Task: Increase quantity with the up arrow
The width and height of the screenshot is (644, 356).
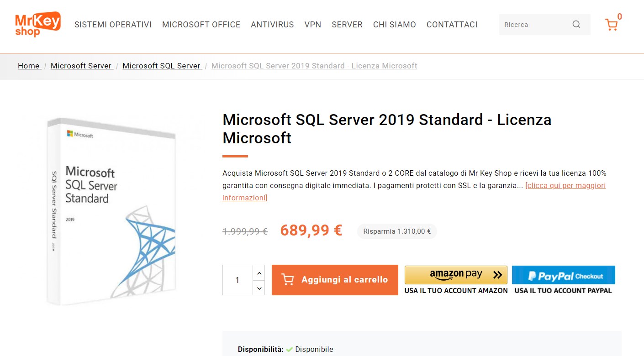Action: click(259, 272)
